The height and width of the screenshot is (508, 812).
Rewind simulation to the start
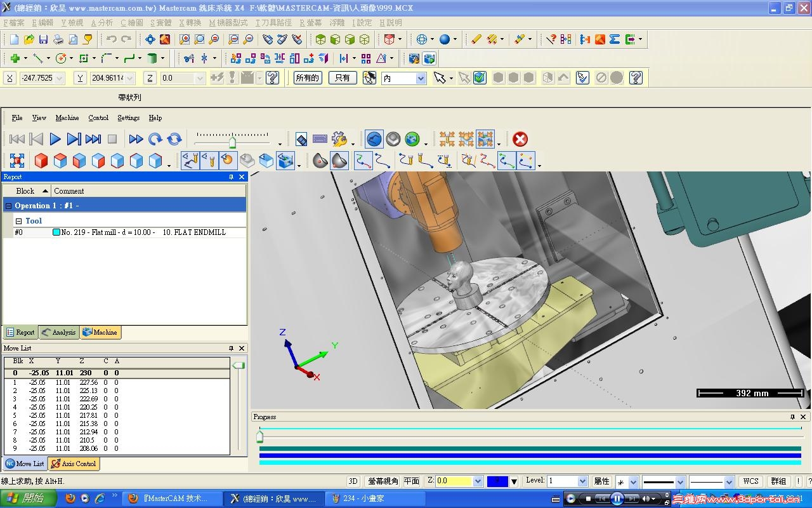(17, 139)
